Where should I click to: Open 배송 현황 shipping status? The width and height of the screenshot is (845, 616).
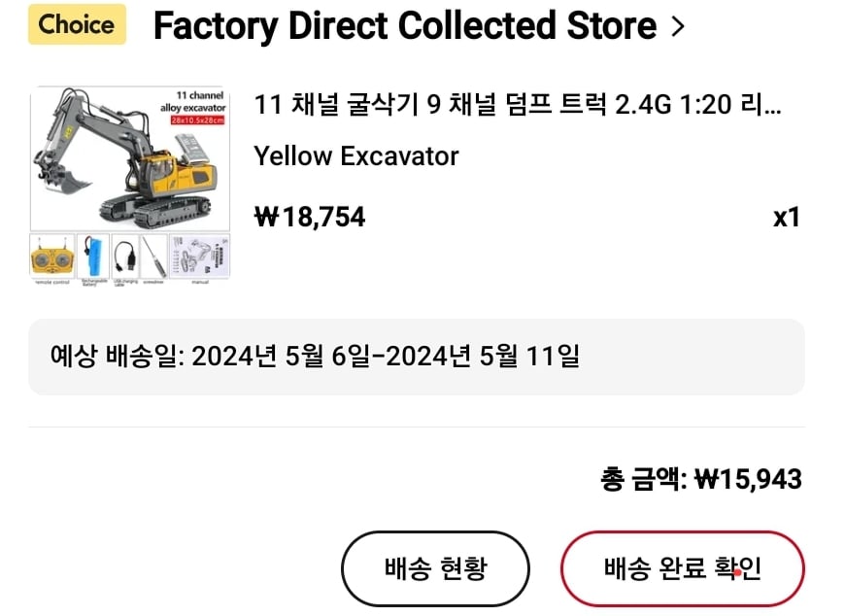click(435, 568)
